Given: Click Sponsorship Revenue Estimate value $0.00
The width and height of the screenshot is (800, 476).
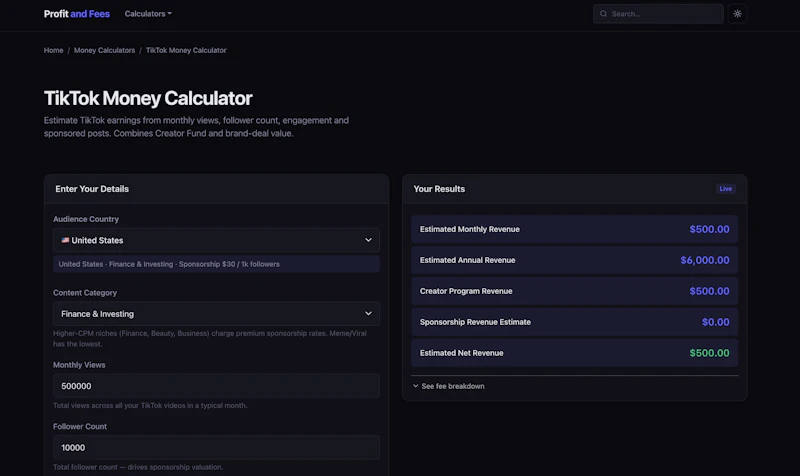Looking at the screenshot, I should pos(715,322).
